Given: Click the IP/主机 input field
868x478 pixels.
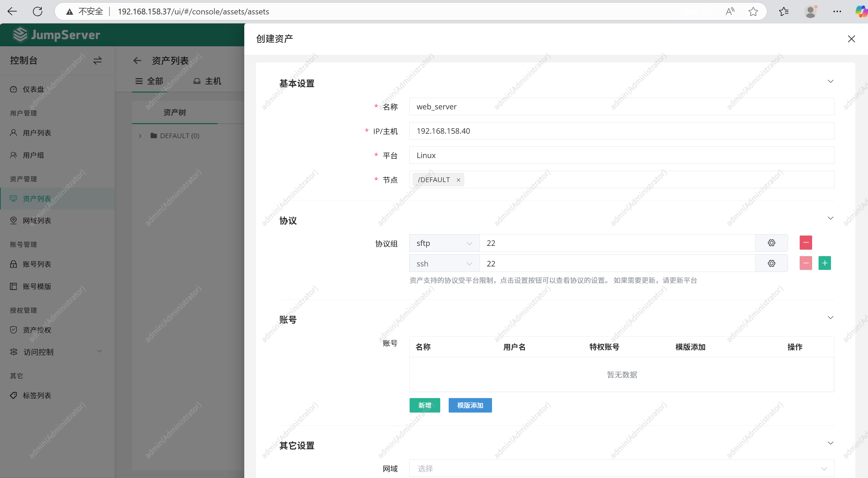Looking at the screenshot, I should pos(621,131).
